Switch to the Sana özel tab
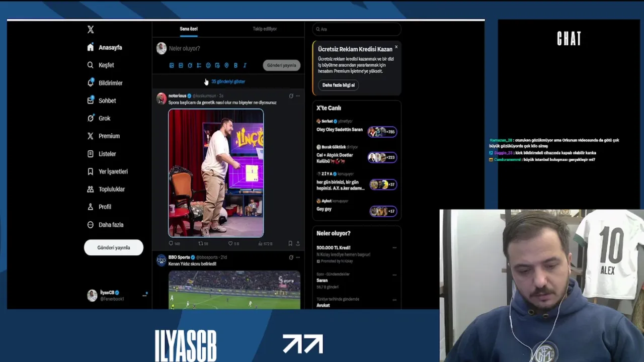Viewport: 644px width, 362px height. click(189, 29)
